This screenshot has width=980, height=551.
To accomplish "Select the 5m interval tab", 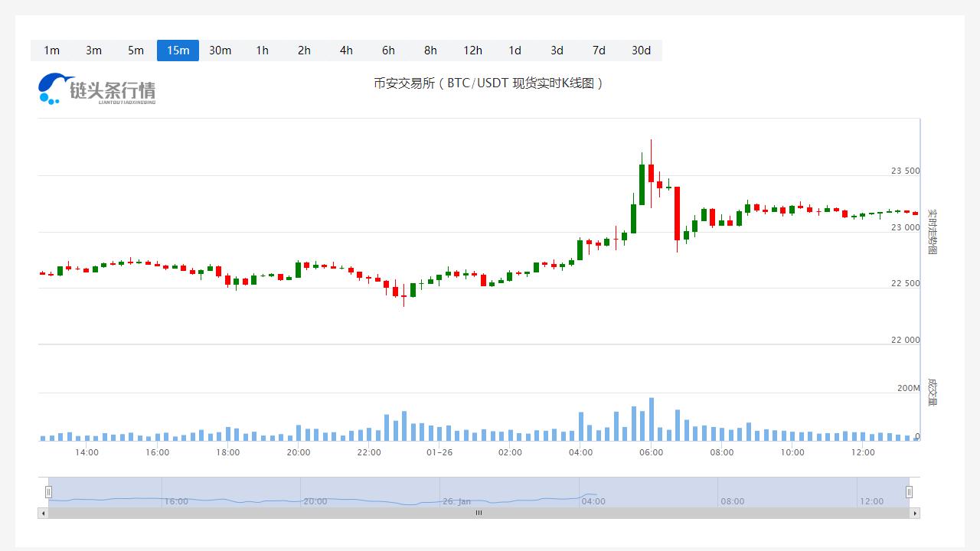I will [136, 51].
